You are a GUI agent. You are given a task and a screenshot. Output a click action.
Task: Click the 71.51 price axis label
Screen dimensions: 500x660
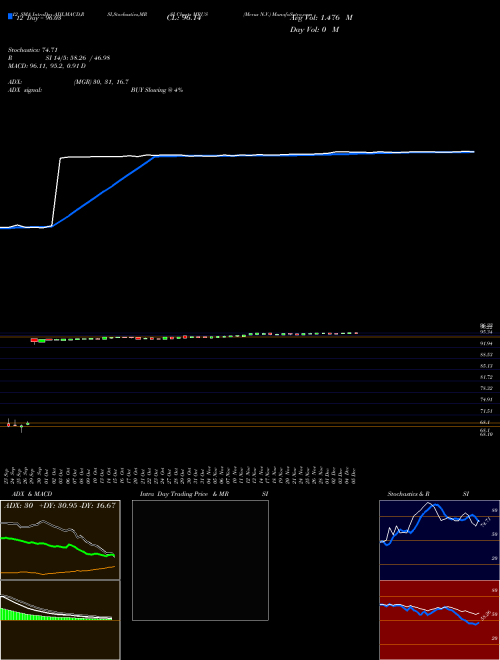point(486,410)
